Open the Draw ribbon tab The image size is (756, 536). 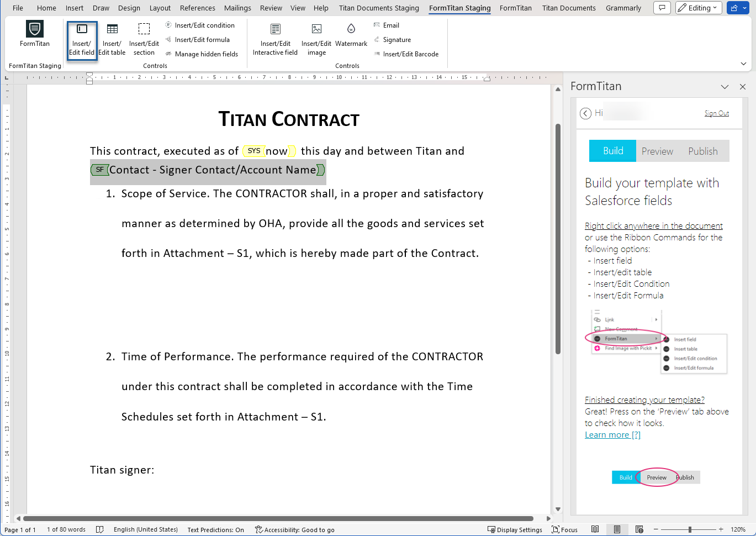[x=101, y=8]
